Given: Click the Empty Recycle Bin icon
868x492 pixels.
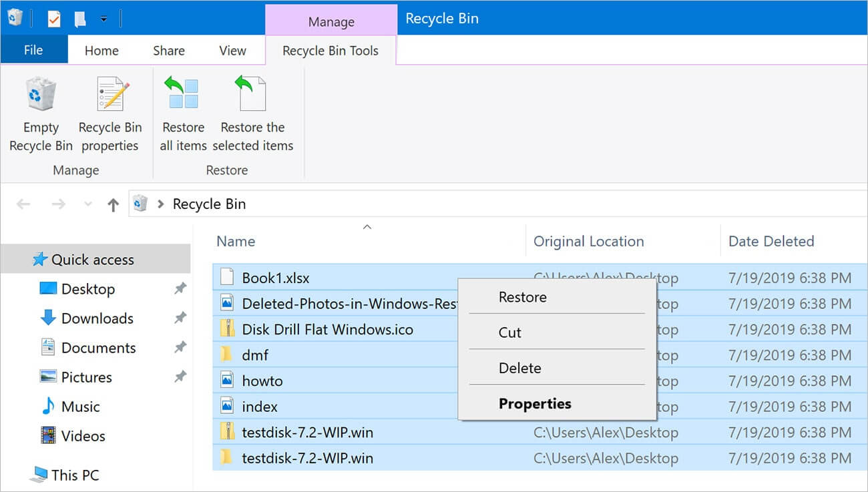Looking at the screenshot, I should coord(41,93).
